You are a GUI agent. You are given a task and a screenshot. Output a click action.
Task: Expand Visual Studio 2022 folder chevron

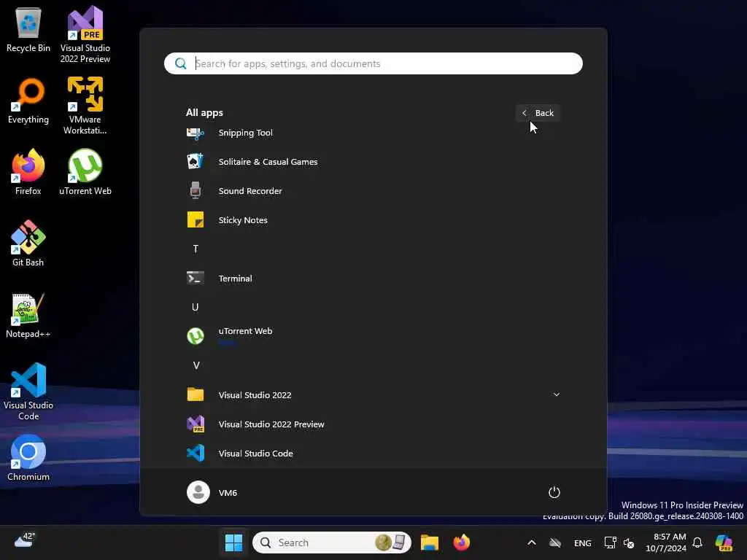click(556, 394)
